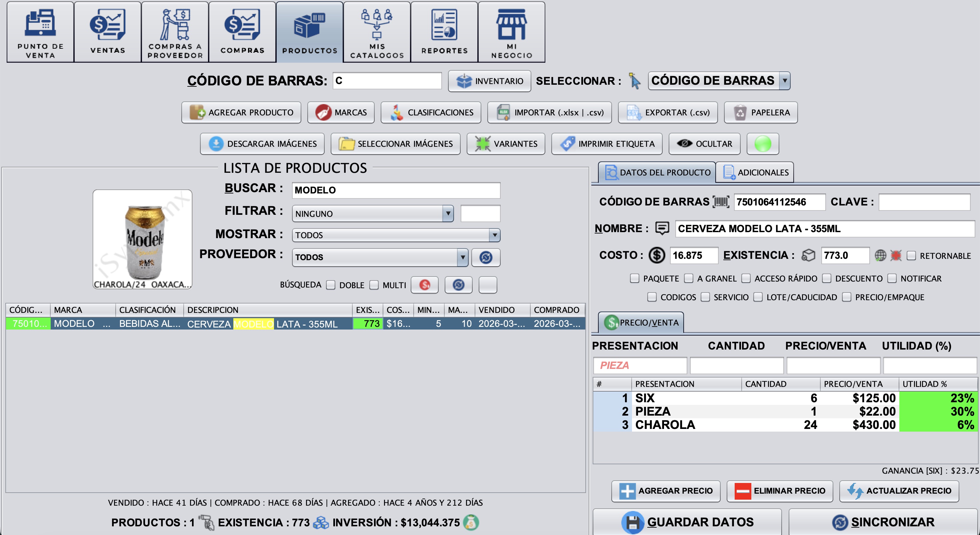Image resolution: width=980 pixels, height=535 pixels.
Task: Click Actualizar Precio button
Action: click(899, 491)
